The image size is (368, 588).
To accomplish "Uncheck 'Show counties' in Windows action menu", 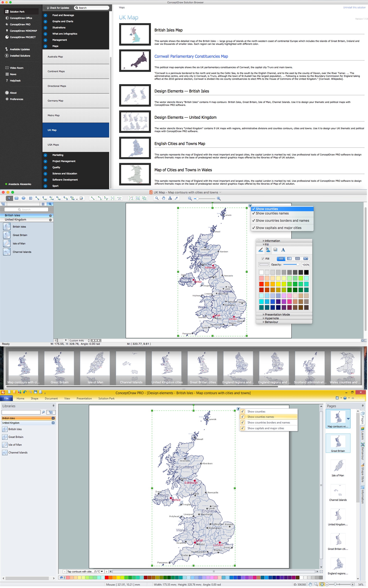I will click(x=243, y=412).
